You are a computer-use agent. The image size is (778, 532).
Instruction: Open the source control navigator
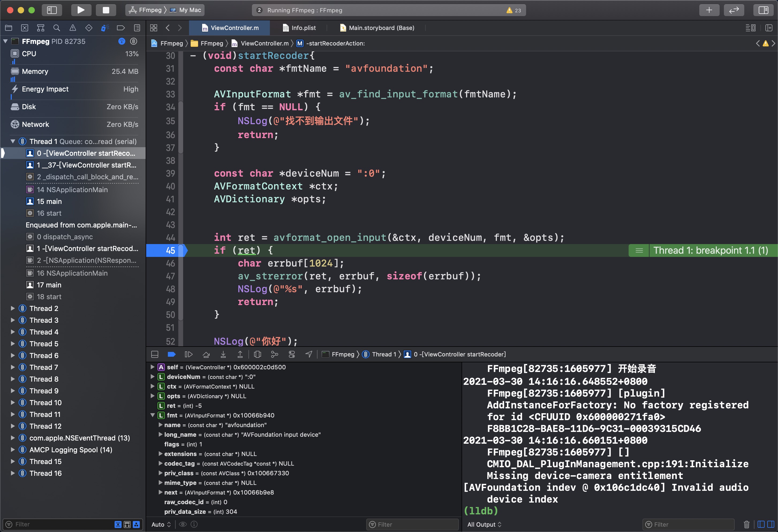point(25,28)
